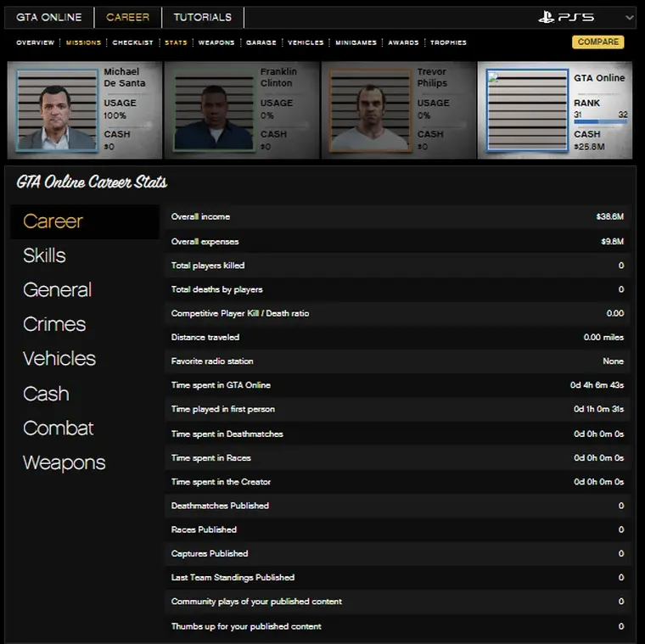Click Time played in first person

pyautogui.click(x=397, y=409)
